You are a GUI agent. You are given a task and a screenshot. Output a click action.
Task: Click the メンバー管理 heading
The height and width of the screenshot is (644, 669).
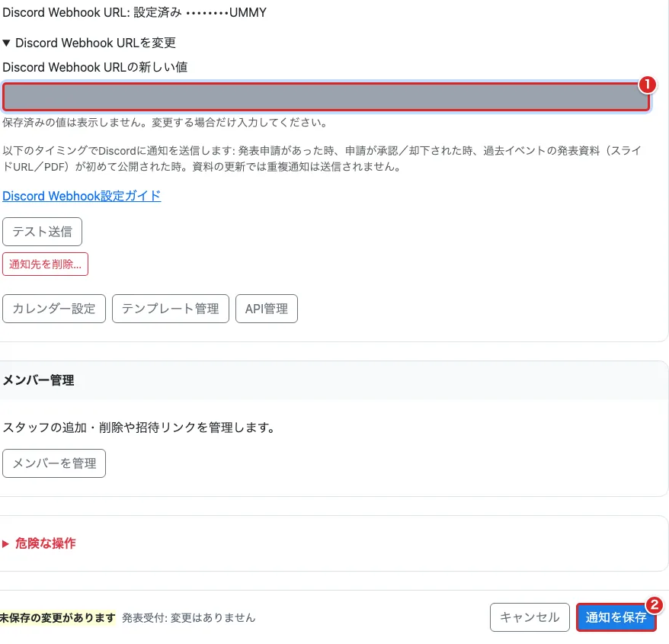(38, 380)
